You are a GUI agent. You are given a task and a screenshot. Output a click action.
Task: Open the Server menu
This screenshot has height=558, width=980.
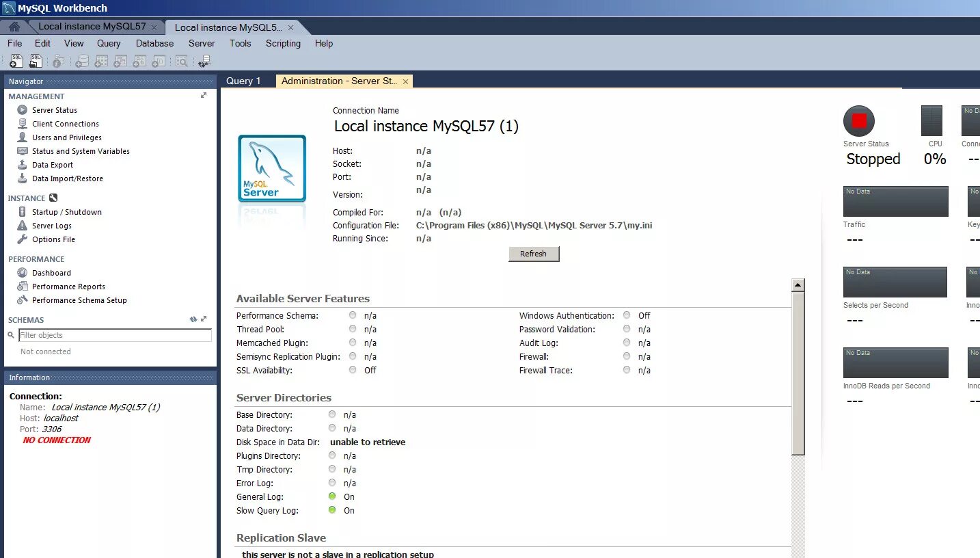(x=202, y=43)
